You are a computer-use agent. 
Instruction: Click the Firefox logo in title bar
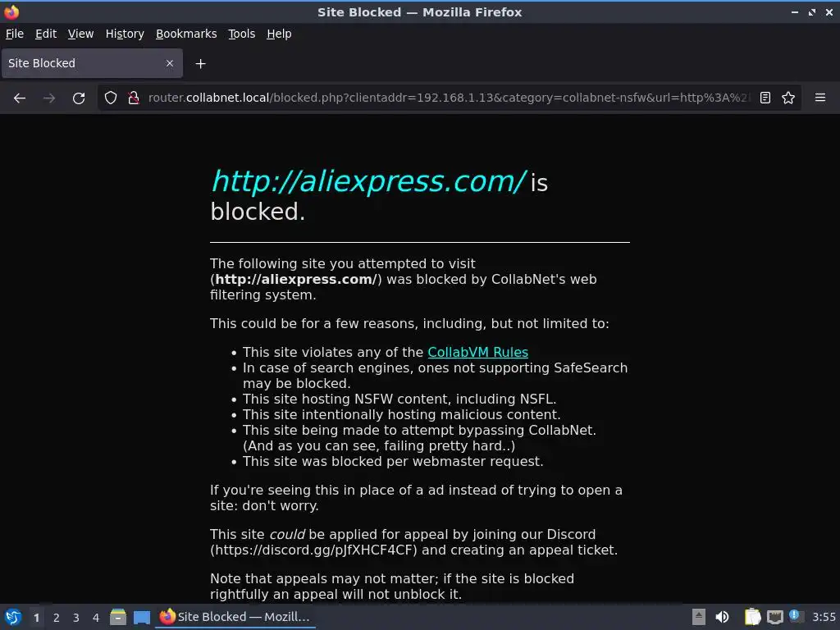(11, 11)
